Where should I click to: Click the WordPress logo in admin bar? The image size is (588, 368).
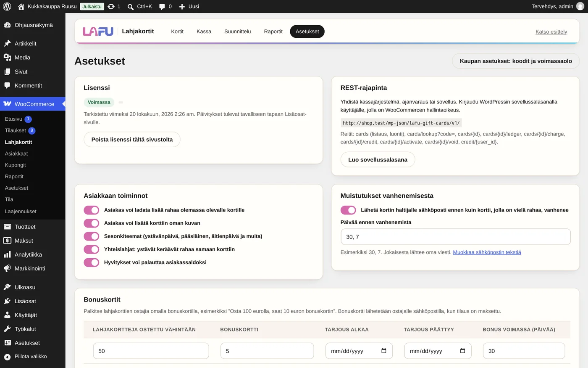pyautogui.click(x=7, y=6)
